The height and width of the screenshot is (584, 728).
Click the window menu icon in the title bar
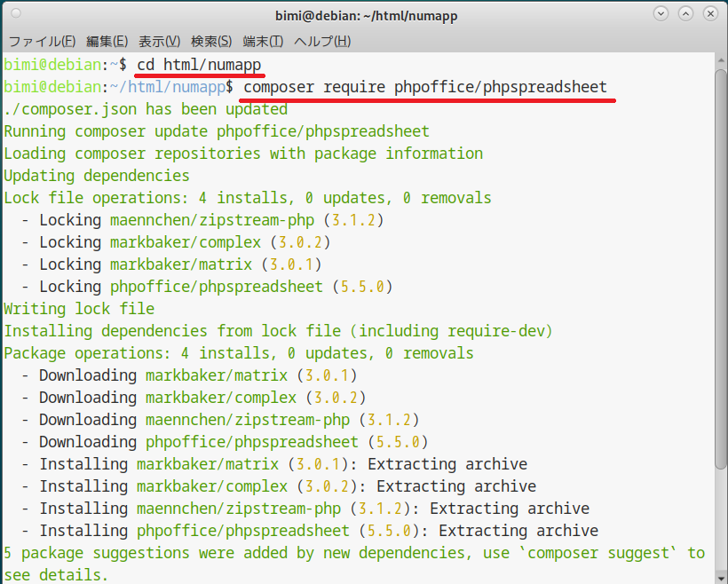[x=16, y=15]
